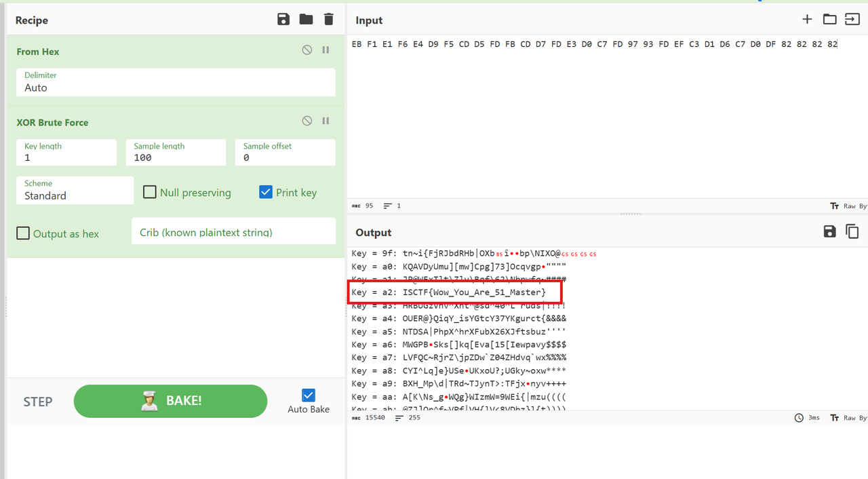This screenshot has width=868, height=479.
Task: Pause at the XOR Brute Force operation
Action: pyautogui.click(x=325, y=121)
